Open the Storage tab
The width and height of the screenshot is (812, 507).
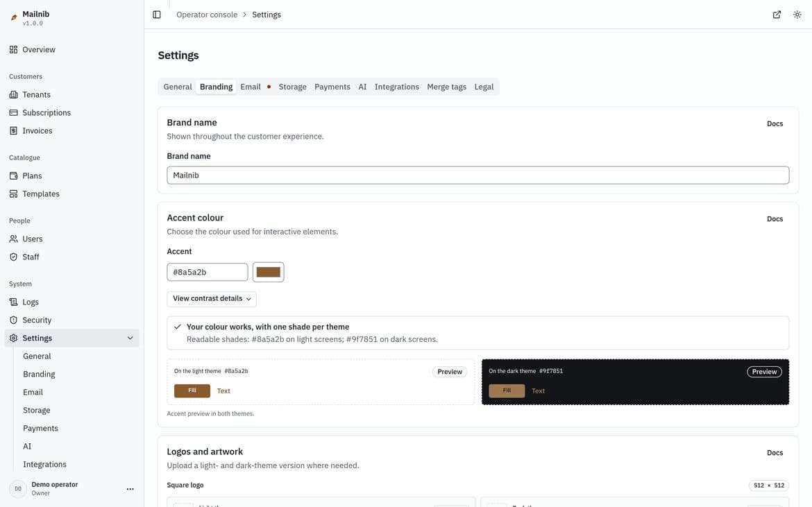point(293,87)
